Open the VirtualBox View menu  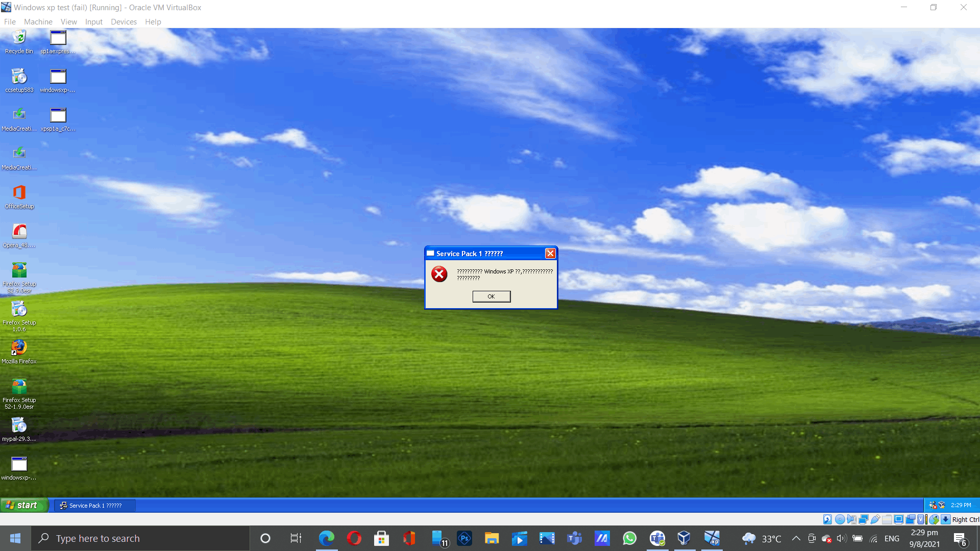pyautogui.click(x=69, y=22)
